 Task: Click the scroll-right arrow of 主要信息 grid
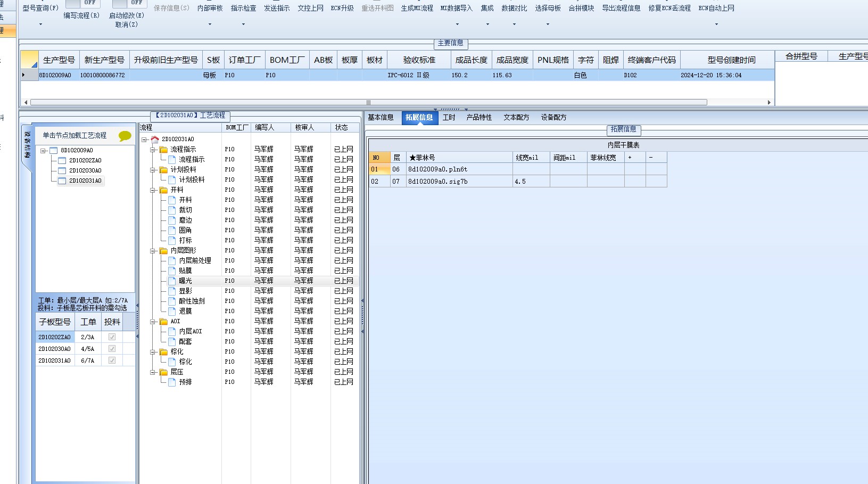[769, 102]
